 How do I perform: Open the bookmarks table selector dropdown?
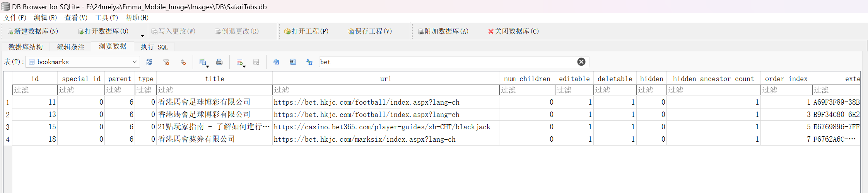82,62
